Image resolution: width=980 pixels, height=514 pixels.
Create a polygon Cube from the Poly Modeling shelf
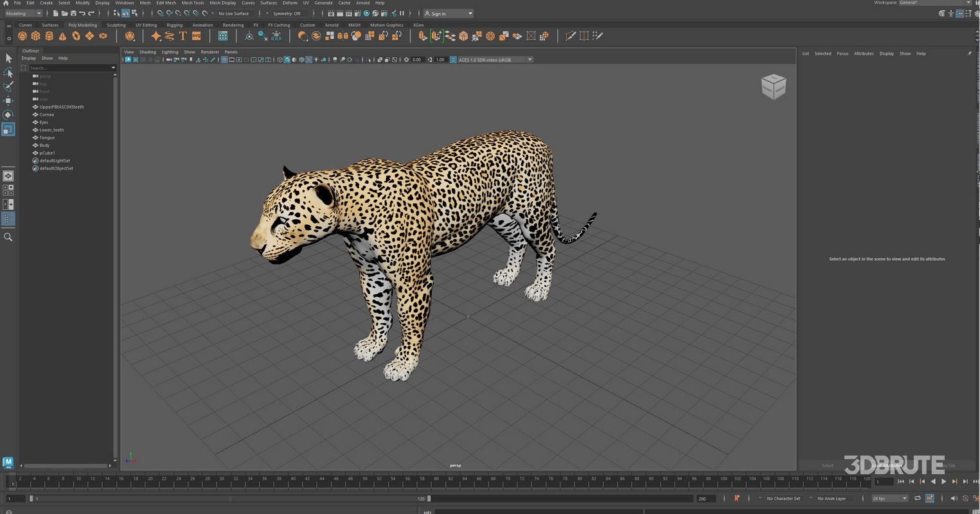click(x=35, y=37)
